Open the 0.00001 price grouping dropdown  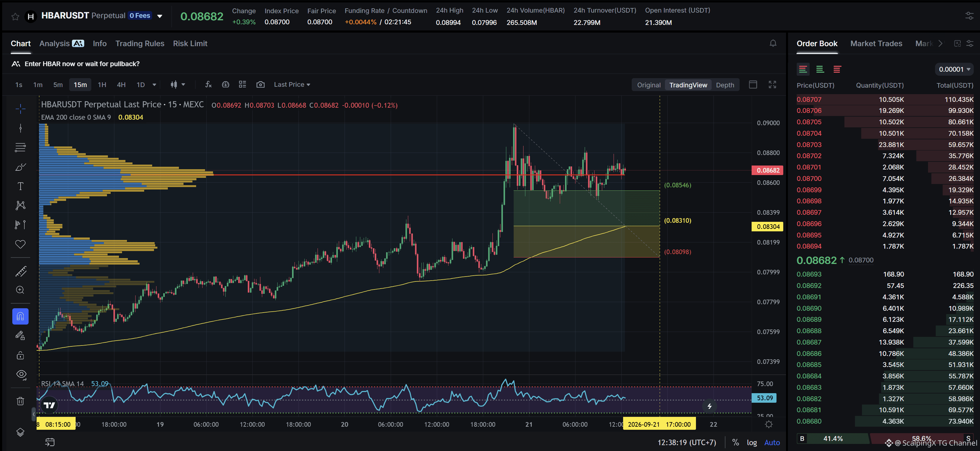click(x=954, y=69)
